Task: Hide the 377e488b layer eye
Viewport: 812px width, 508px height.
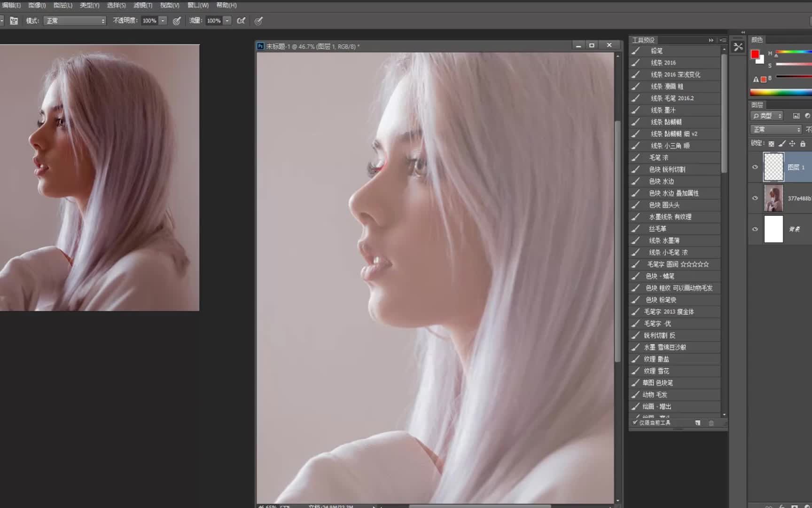Action: [755, 198]
